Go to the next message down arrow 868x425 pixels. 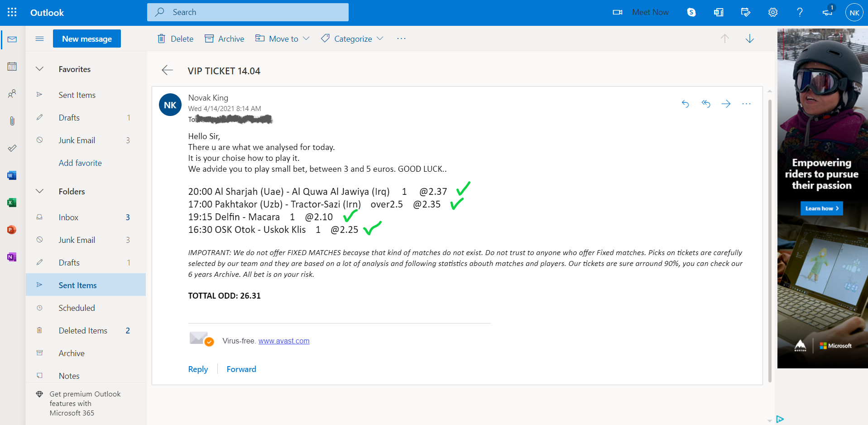(750, 39)
